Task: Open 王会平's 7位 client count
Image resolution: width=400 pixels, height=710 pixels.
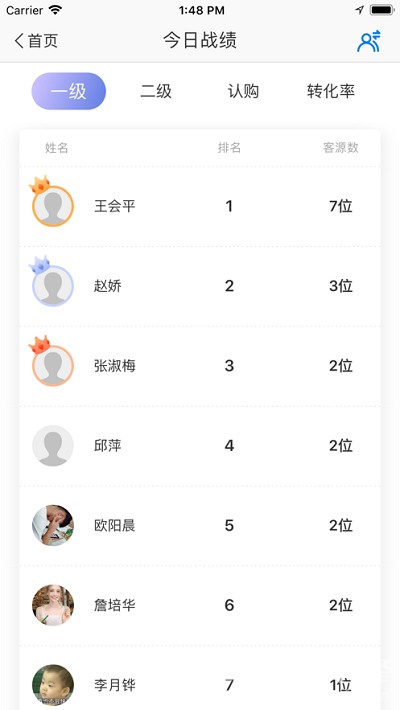Action: tap(341, 206)
